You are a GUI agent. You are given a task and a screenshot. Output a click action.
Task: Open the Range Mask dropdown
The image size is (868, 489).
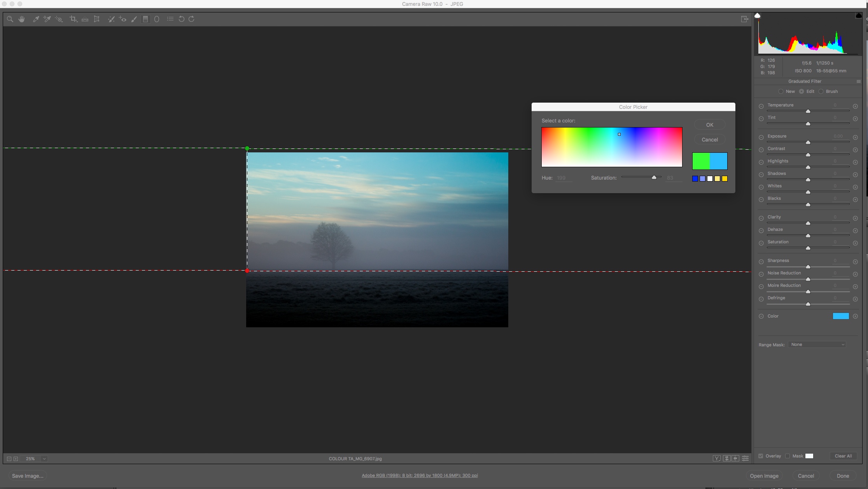click(x=817, y=344)
